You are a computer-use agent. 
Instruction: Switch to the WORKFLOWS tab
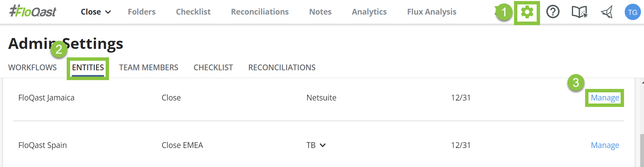33,68
